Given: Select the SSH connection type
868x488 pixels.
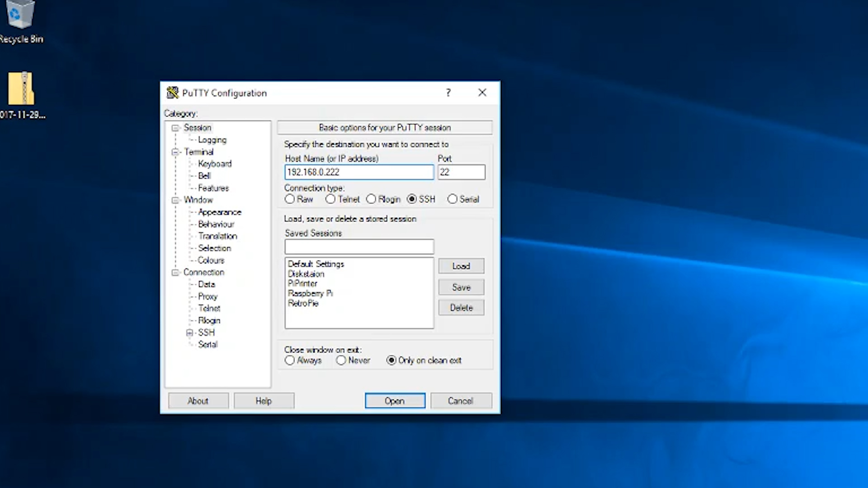Looking at the screenshot, I should tap(412, 199).
